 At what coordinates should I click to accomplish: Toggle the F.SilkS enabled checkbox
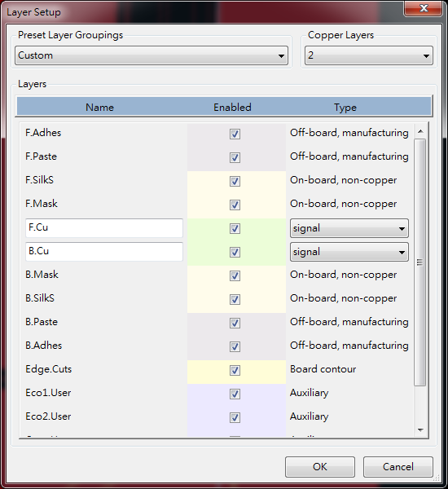(235, 181)
